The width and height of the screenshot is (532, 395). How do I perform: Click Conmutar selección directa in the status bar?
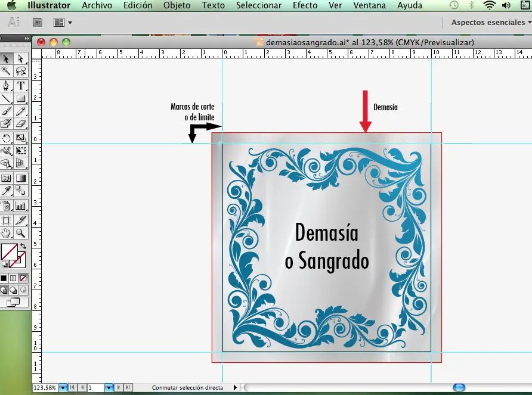pyautogui.click(x=188, y=387)
